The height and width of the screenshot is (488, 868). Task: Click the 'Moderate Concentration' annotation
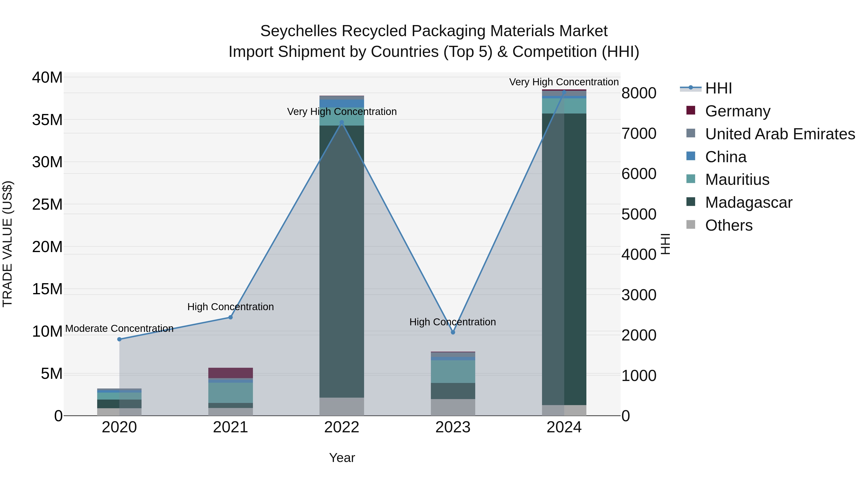pyautogui.click(x=119, y=328)
